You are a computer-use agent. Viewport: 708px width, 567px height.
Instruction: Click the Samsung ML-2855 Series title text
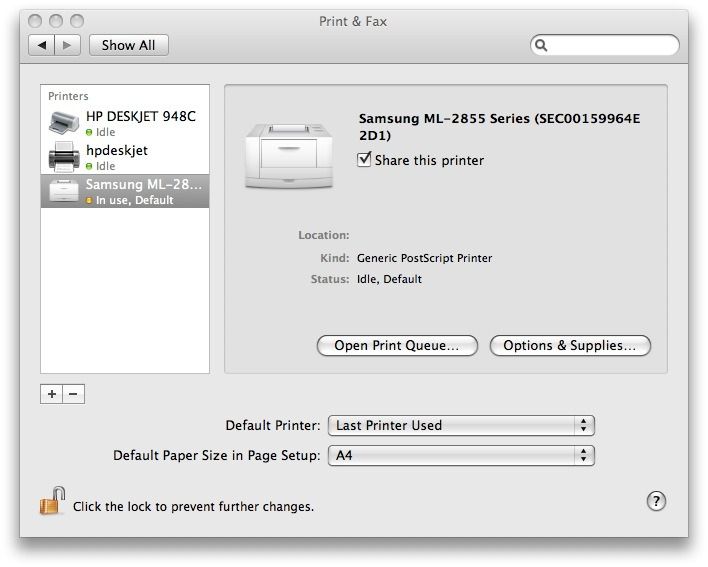click(499, 126)
